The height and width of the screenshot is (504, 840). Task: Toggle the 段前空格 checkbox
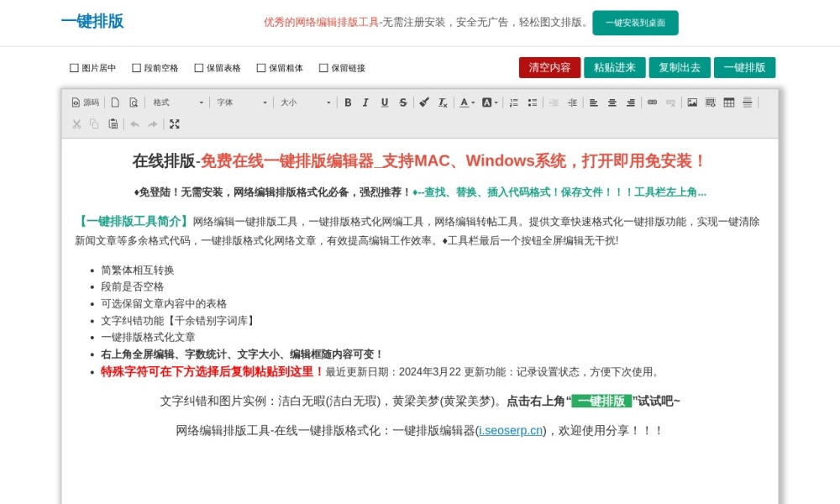click(136, 68)
